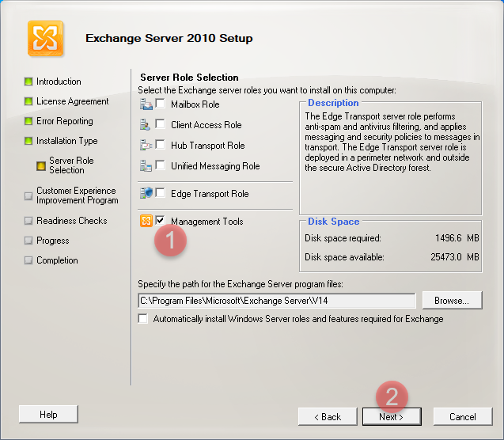Browse for the program files path
The height and width of the screenshot is (440, 504).
coord(452,301)
